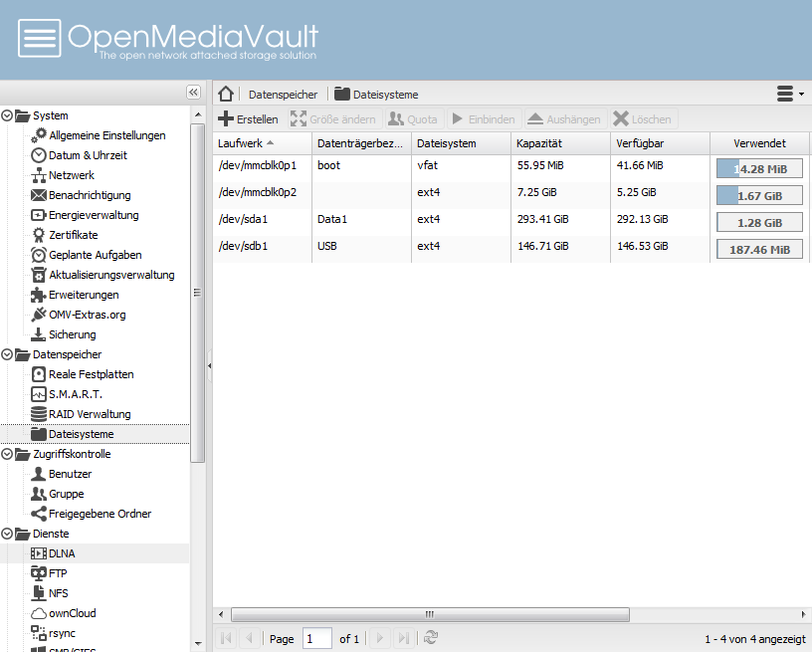Viewport: 812px width, 652px height.
Task: Click the 187.46 MiB usage bar
Action: pyautogui.click(x=759, y=250)
